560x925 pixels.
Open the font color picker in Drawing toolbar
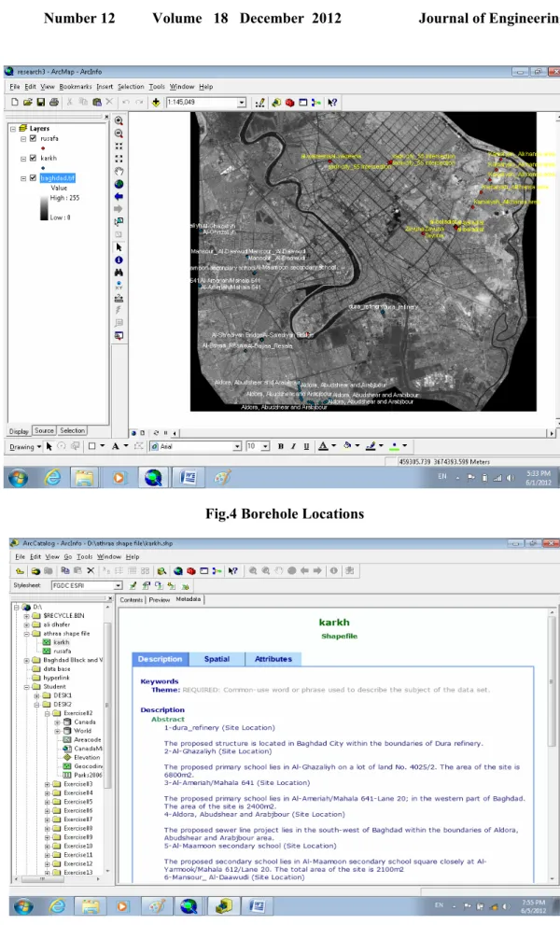333,446
